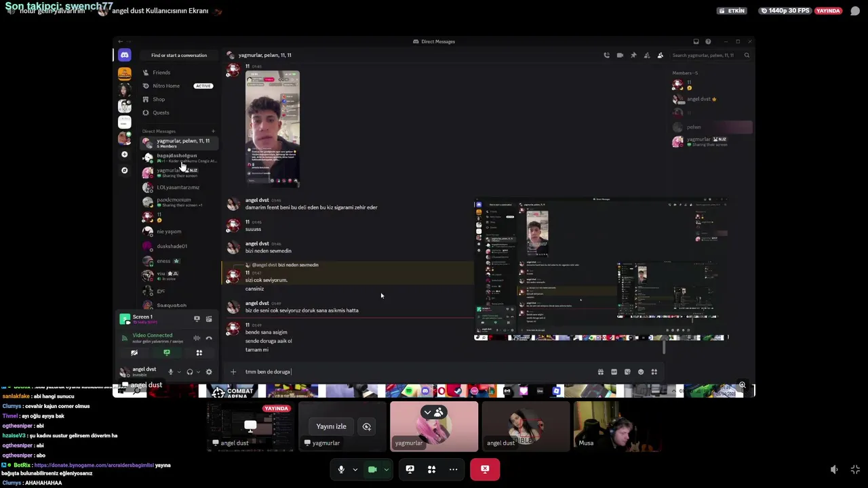Select yagmurlar, pelwn, 11, 11 group DM
The width and height of the screenshot is (868, 488).
coord(178,142)
